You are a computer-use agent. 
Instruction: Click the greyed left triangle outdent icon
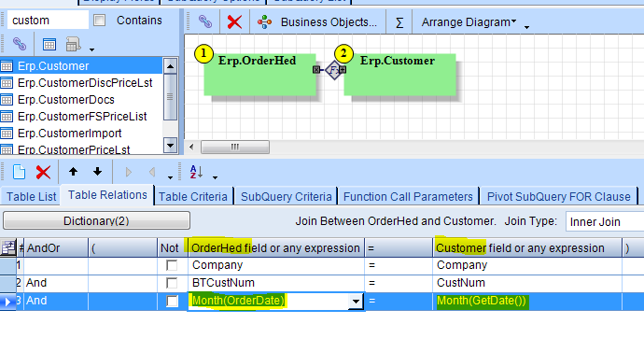point(152,172)
